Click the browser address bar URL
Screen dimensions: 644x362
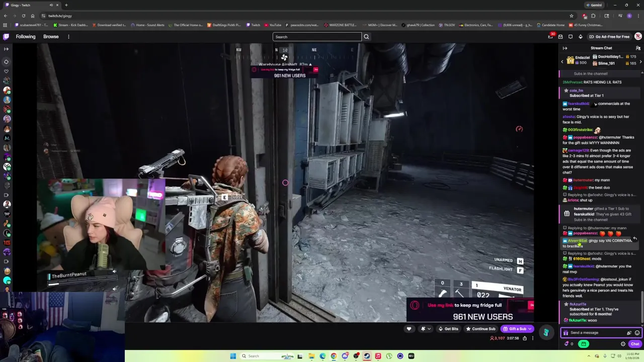[60, 16]
